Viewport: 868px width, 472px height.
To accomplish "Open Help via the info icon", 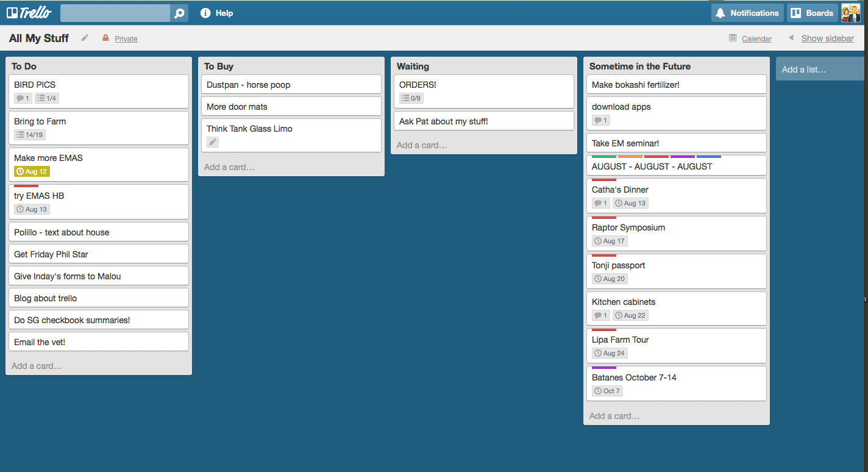I will (x=205, y=13).
